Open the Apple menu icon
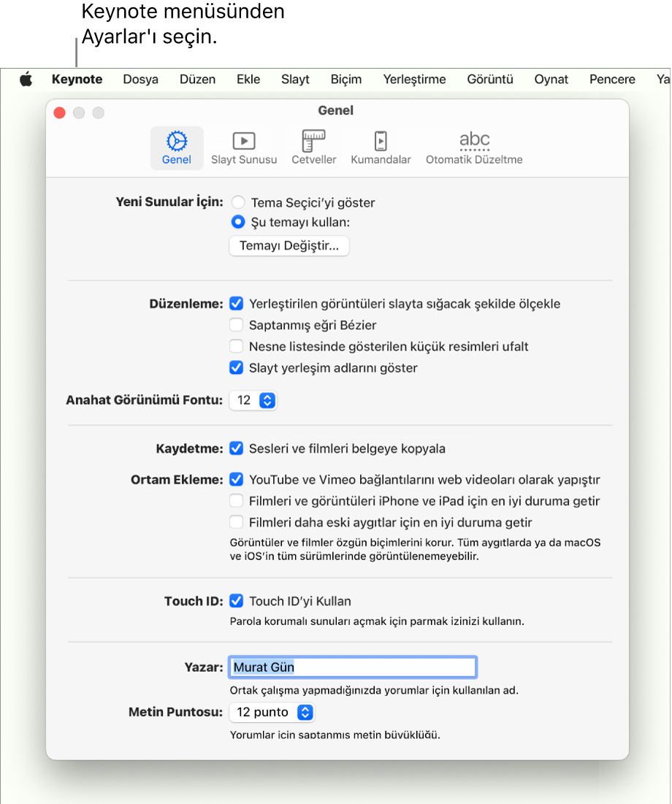 pyautogui.click(x=26, y=80)
